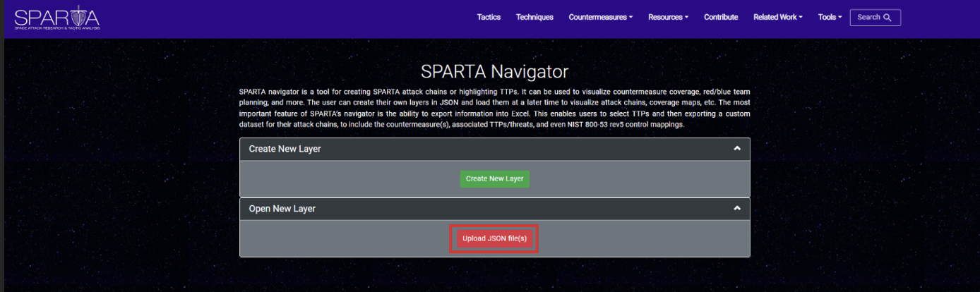
Task: Click the SPARTA Navigator heading
Action: (494, 72)
